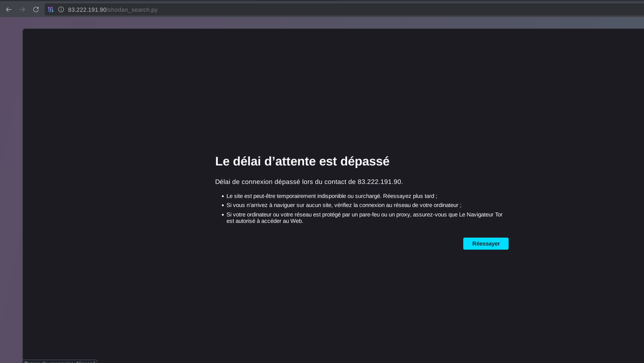Image resolution: width=644 pixels, height=363 pixels.
Task: Open the Tor circuit icon in address bar
Action: pyautogui.click(x=50, y=10)
